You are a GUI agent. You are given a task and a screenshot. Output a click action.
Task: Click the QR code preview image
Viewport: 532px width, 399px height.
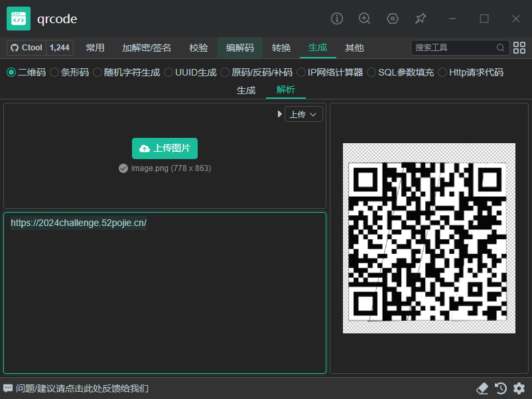point(429,239)
